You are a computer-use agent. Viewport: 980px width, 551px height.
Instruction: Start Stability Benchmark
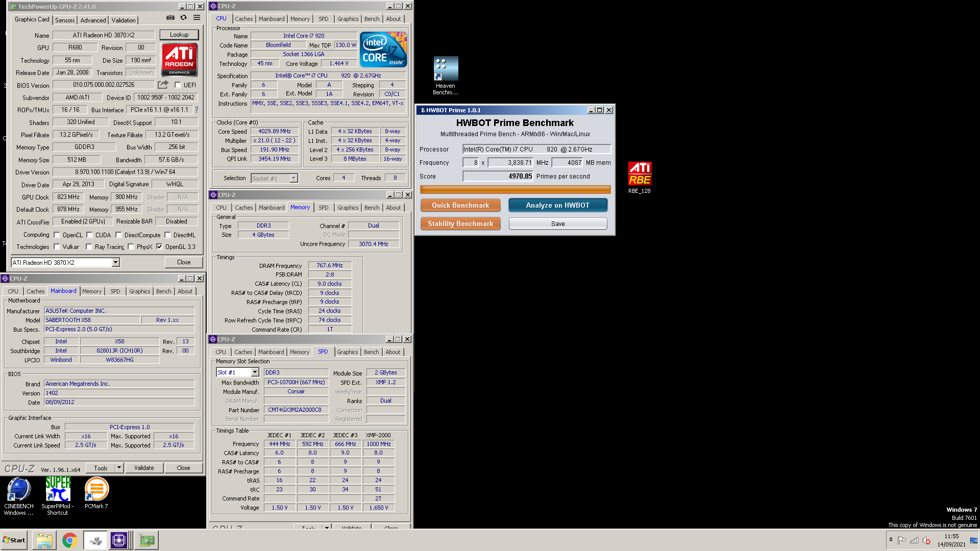(460, 223)
